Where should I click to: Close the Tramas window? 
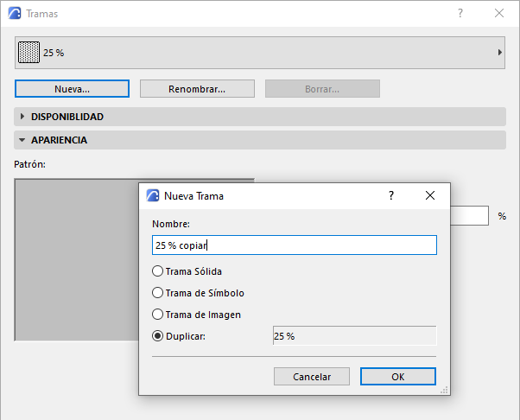(499, 14)
